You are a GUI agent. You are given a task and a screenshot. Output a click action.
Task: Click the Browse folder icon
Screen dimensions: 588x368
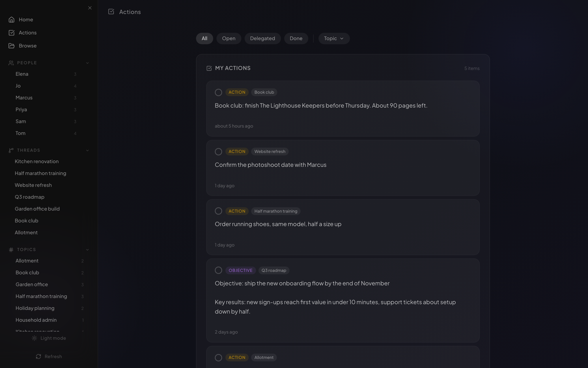click(x=11, y=46)
